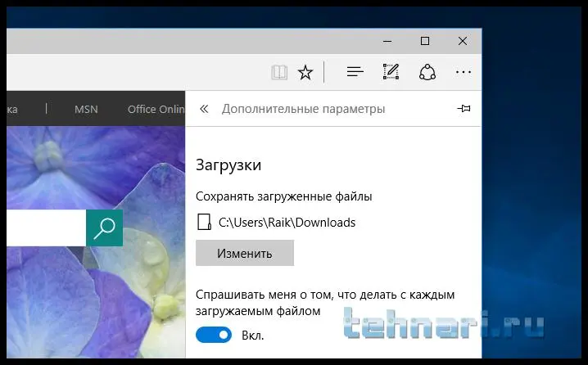The height and width of the screenshot is (365, 588).
Task: Go back using double chevron arrow
Action: pos(204,109)
